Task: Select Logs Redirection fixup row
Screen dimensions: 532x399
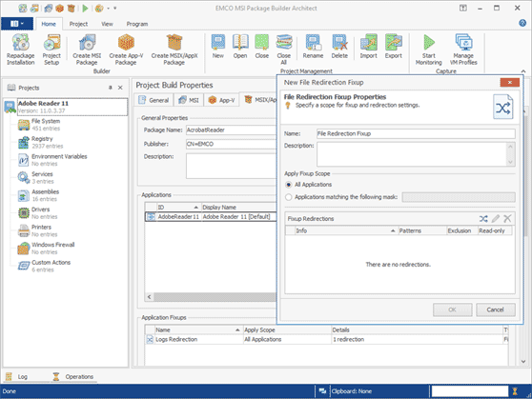Action: coord(326,339)
